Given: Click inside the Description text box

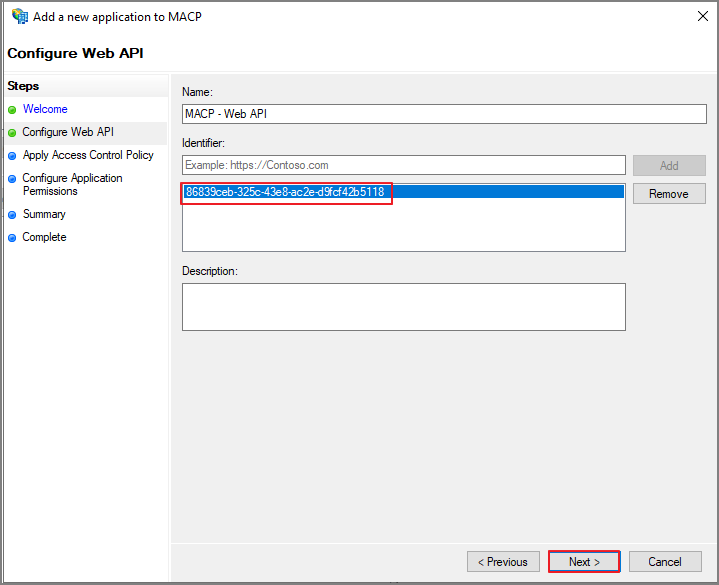Looking at the screenshot, I should click(404, 307).
